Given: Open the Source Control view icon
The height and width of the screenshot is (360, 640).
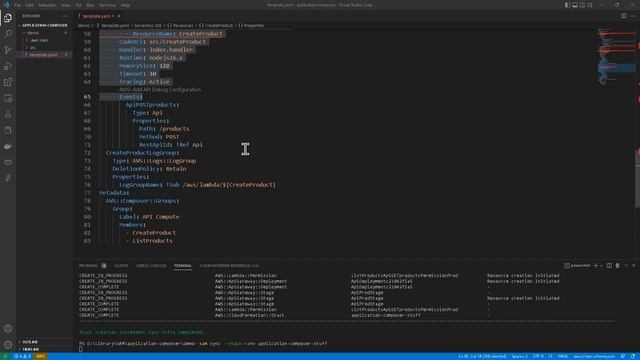Looking at the screenshot, I should pyautogui.click(x=8, y=50).
